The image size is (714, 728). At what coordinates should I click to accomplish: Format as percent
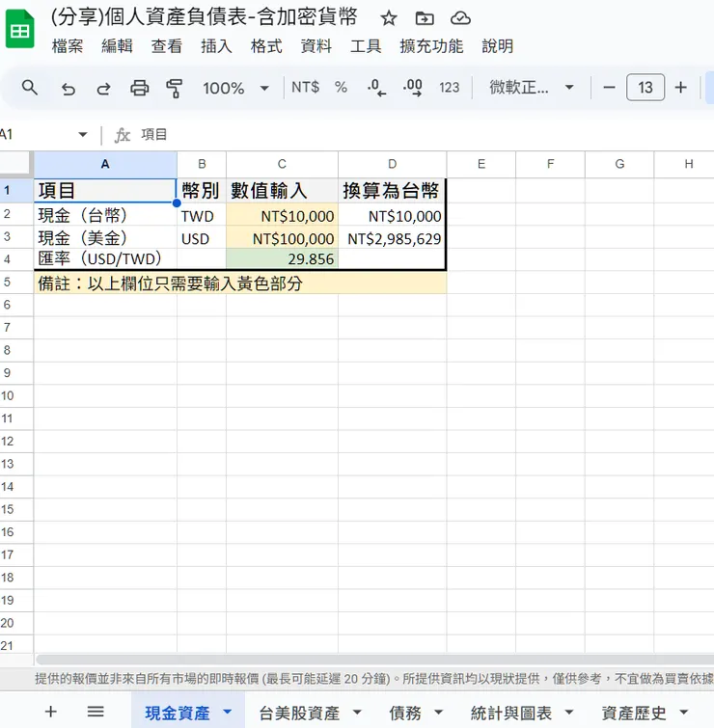[x=341, y=88]
